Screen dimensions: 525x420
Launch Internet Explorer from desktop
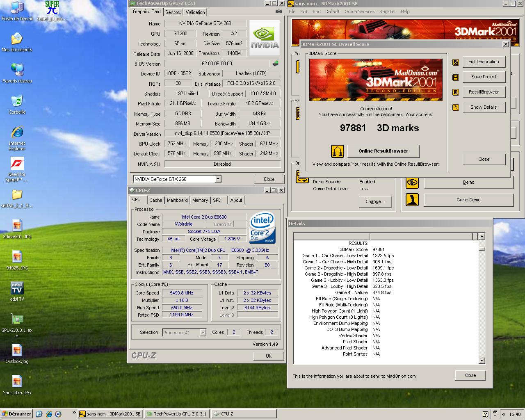coord(17,139)
